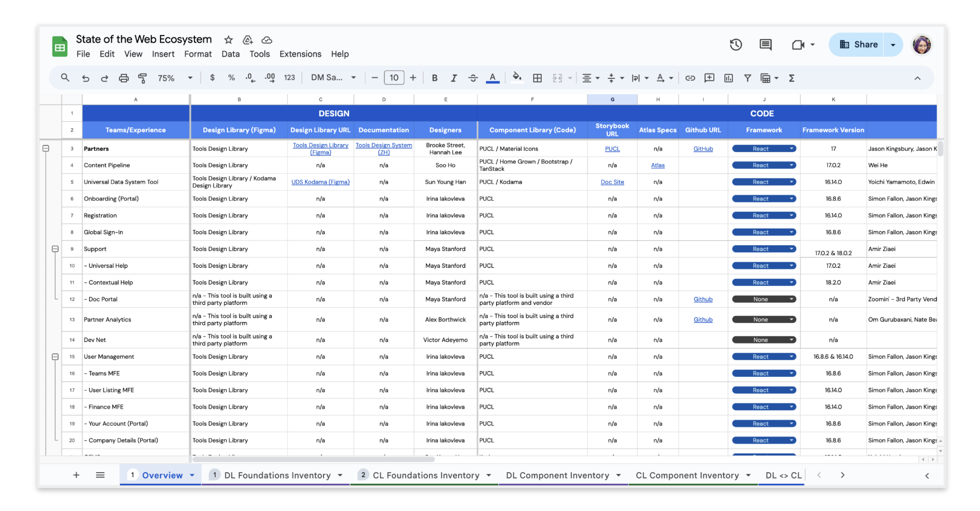Open the fill color picker
The height and width of the screenshot is (511, 980).
[x=517, y=77]
